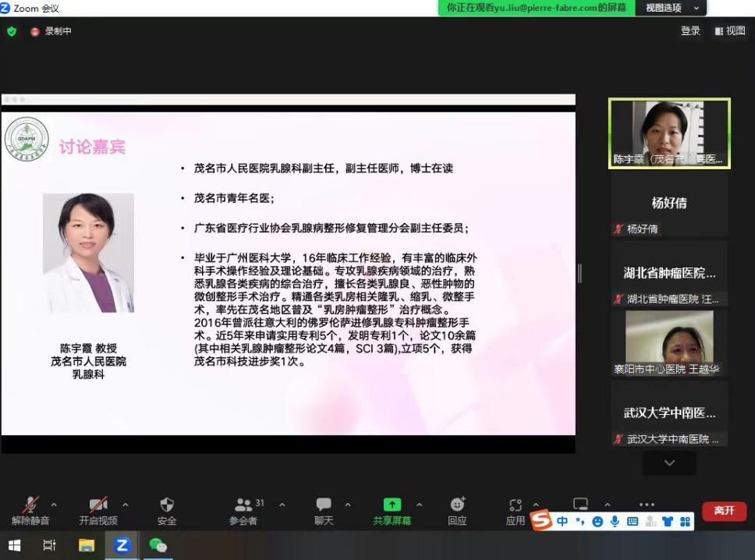Screen dimensions: 755x560
Task: Open the 视图选项 dropdown
Action: click(671, 8)
